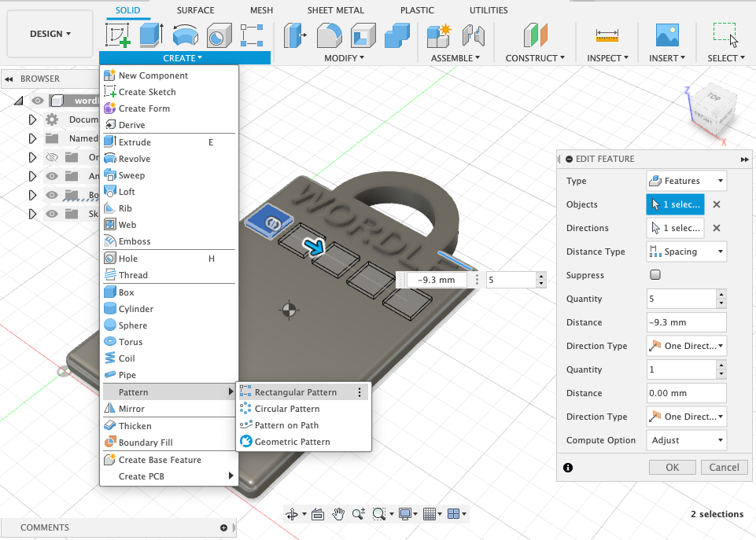This screenshot has height=540, width=756.
Task: Click the Rectangular Pattern toolbar icon
Action: tap(252, 35)
